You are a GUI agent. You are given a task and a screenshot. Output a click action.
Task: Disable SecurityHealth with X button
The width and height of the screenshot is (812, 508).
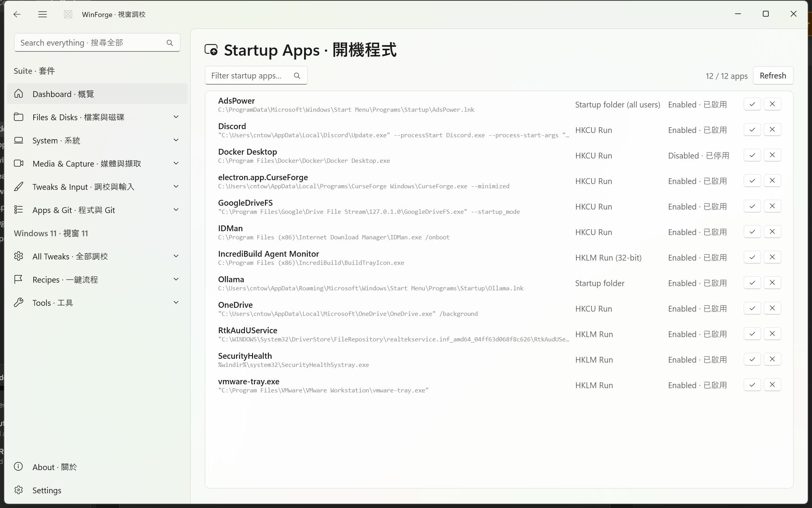point(772,359)
